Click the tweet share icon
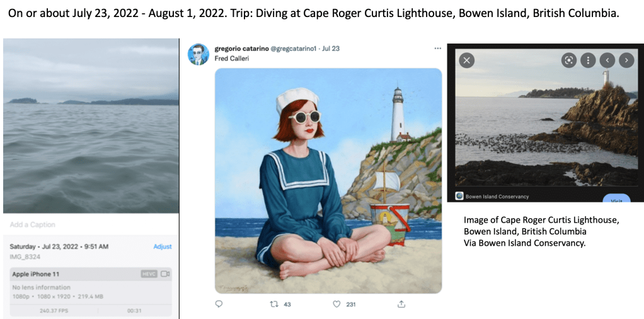This screenshot has width=644, height=319. [401, 304]
